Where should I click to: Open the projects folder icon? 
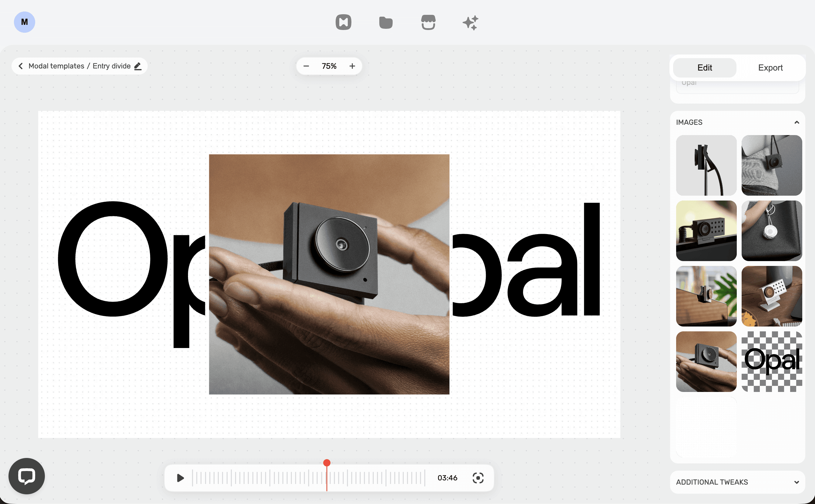point(386,22)
